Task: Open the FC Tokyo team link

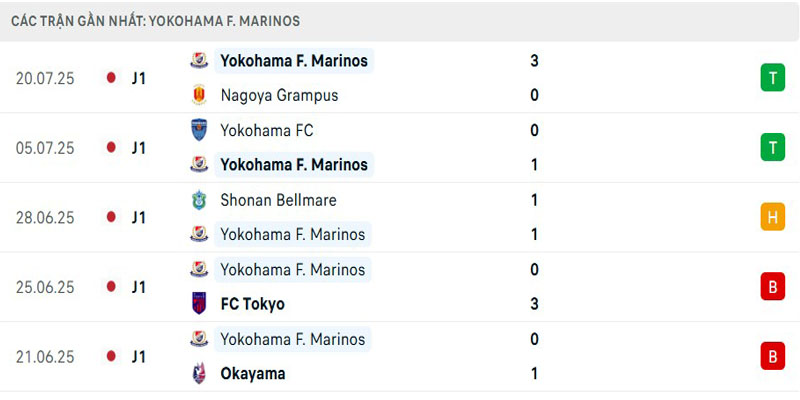Action: point(252,304)
